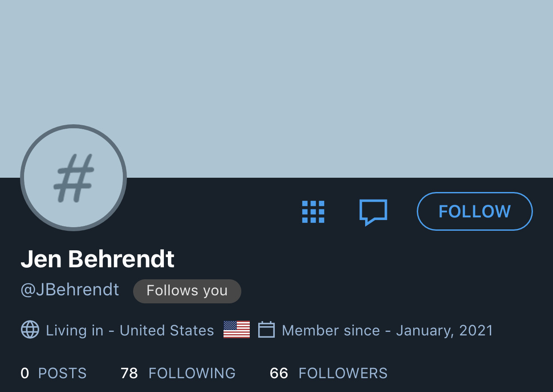Viewport: 553px width, 392px height.
Task: Click the @JBehrendt handle
Action: pyautogui.click(x=70, y=290)
